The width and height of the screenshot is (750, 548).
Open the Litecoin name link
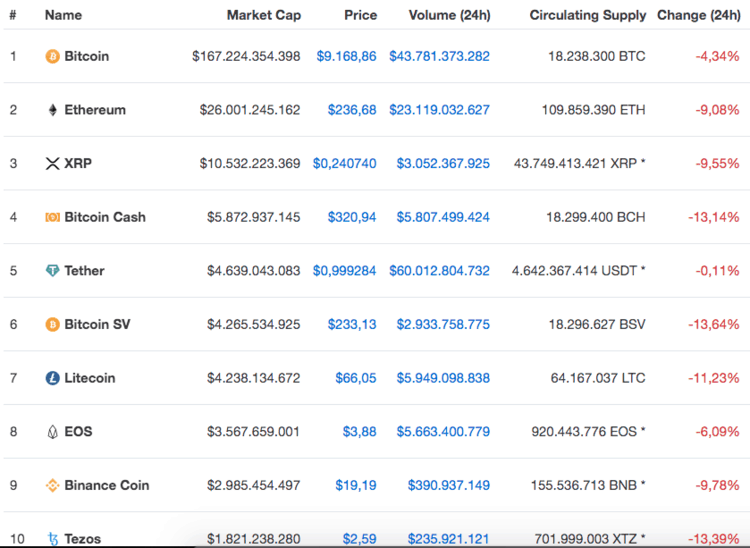pyautogui.click(x=90, y=378)
